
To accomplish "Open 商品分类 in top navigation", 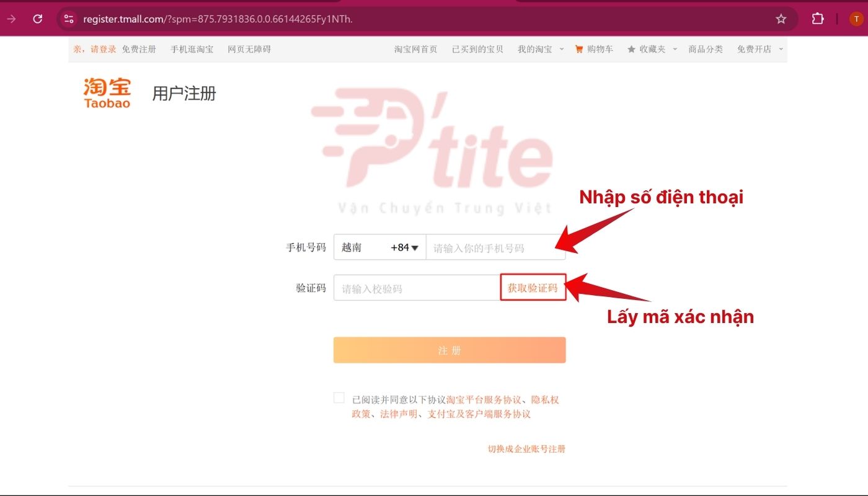I will [706, 49].
